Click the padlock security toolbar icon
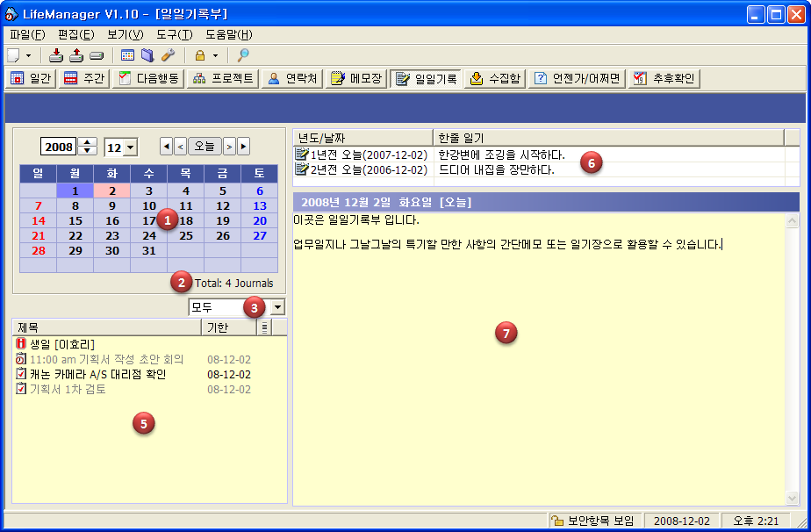The width and height of the screenshot is (811, 532). tap(200, 55)
